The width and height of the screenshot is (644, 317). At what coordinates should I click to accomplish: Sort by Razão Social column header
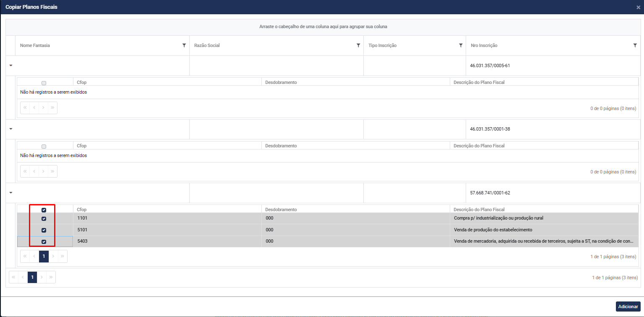coord(207,45)
